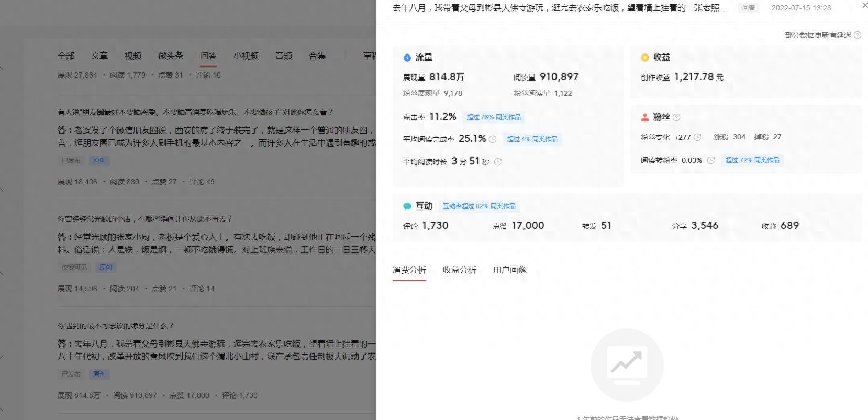Open help icon beside 部分数据更新有延迟
The image size is (868, 420).
tap(858, 35)
